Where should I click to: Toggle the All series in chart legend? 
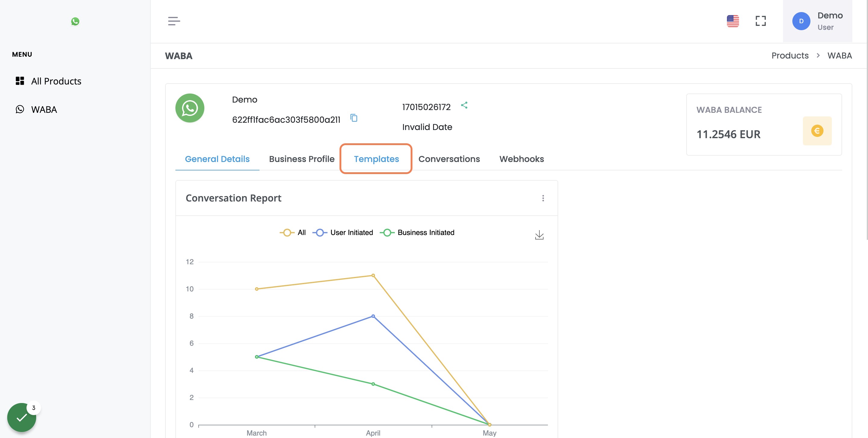click(292, 233)
